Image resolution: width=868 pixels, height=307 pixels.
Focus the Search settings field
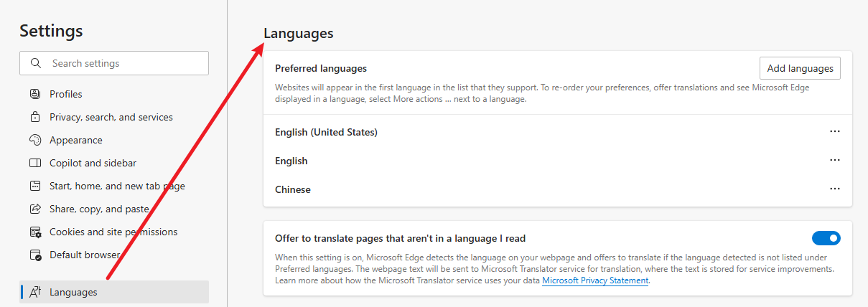(114, 63)
